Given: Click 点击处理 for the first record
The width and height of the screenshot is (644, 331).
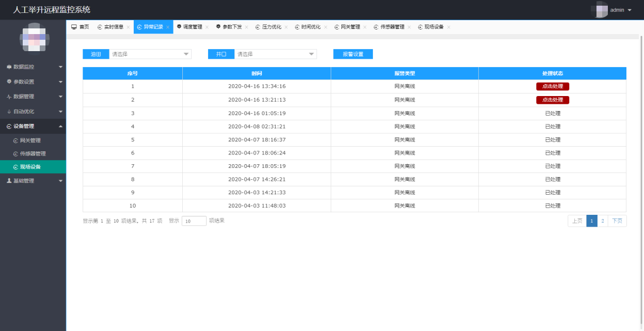Looking at the screenshot, I should point(552,87).
